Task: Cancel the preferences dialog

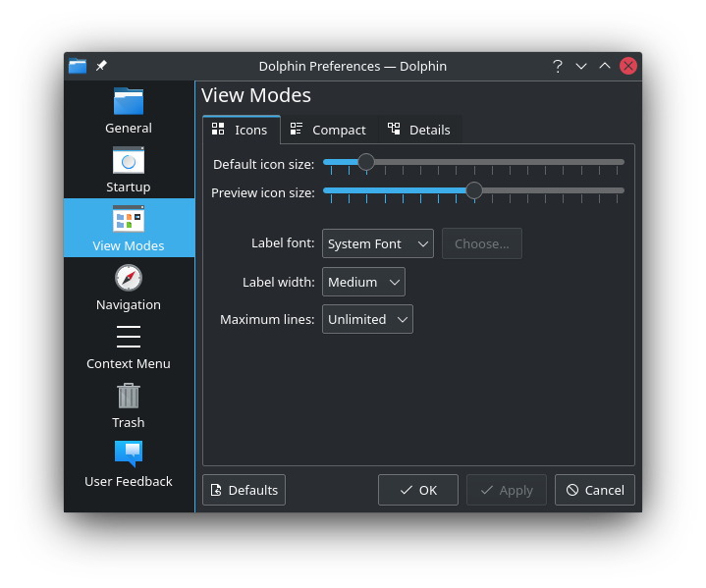Action: [x=595, y=490]
